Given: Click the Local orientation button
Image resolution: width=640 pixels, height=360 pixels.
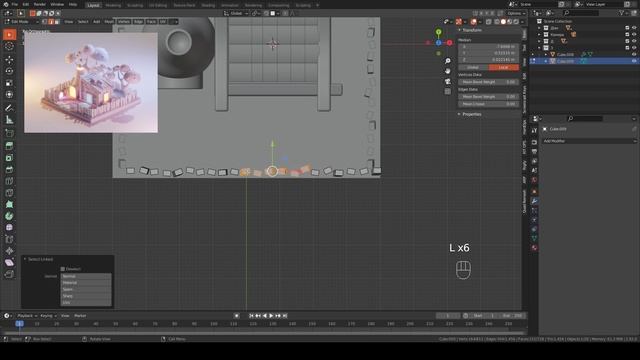Looking at the screenshot, I should tap(503, 68).
